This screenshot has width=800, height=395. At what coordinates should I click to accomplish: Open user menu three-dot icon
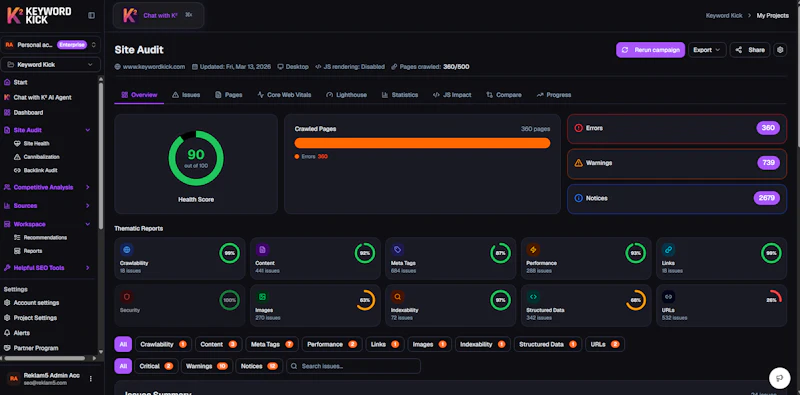91,379
